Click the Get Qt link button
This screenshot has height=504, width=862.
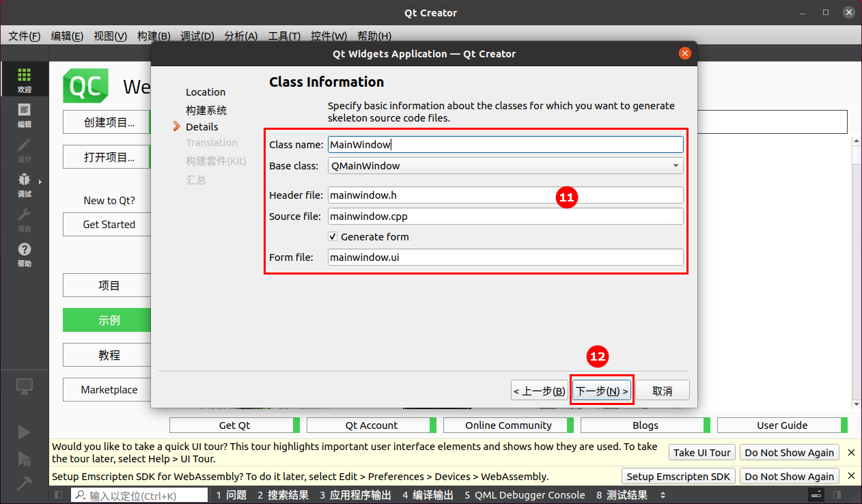point(234,425)
